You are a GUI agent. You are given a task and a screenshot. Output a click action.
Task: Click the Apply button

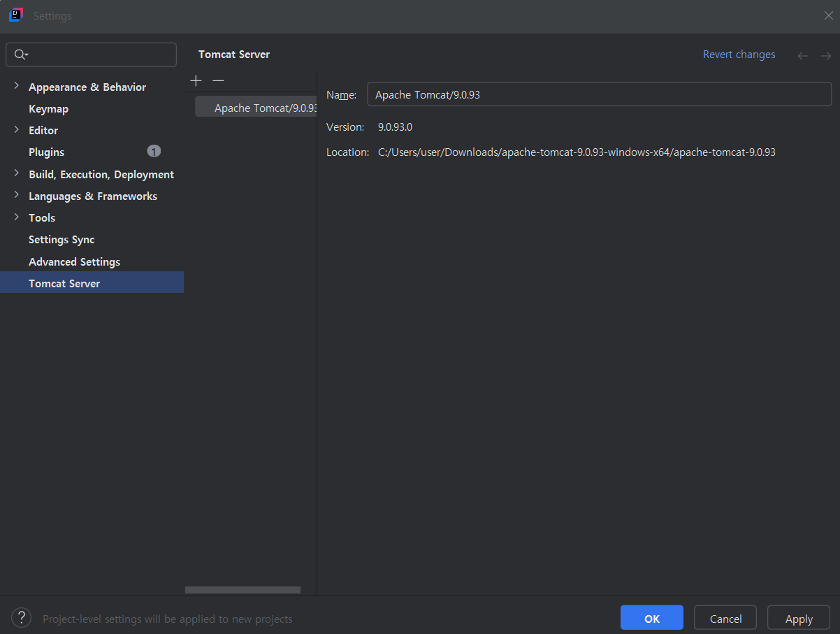[x=799, y=618]
